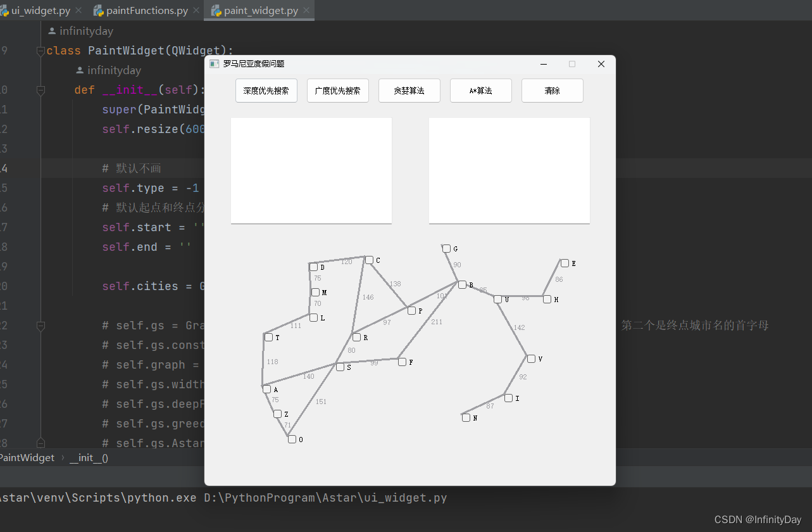Viewport: 812px width, 532px height.
Task: Click the author icon beside infinityday above class
Action: 52,31
